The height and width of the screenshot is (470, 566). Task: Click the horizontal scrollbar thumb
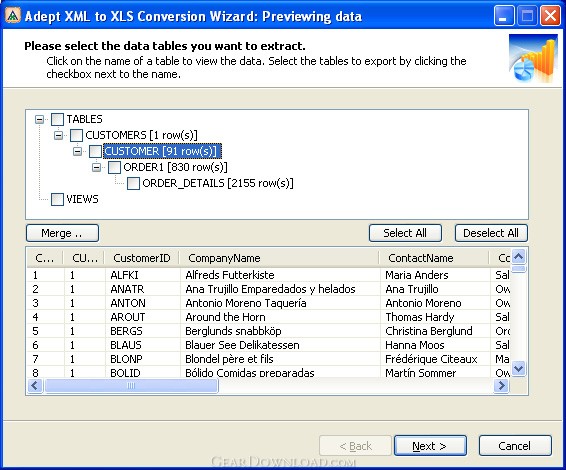(x=131, y=386)
